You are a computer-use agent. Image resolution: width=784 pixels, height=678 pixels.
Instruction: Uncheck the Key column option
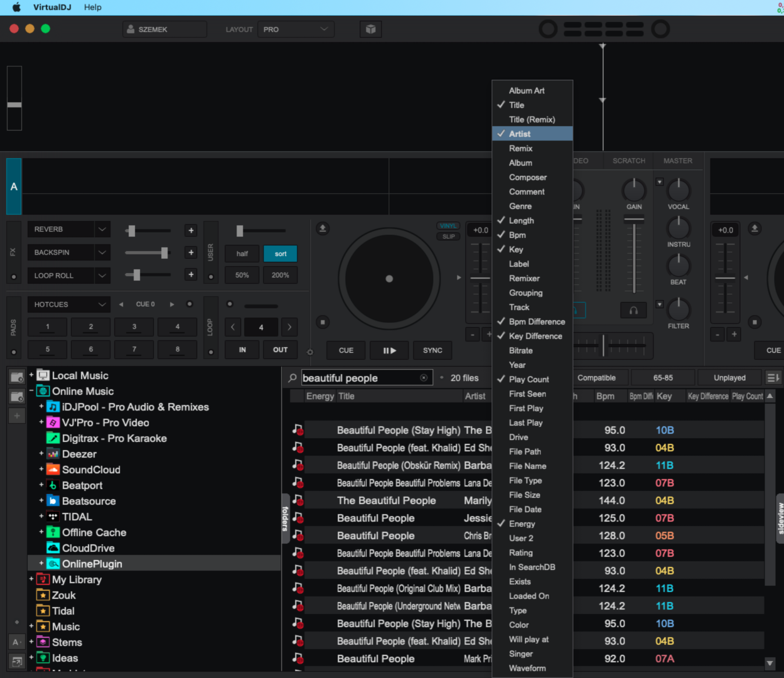tap(532, 249)
